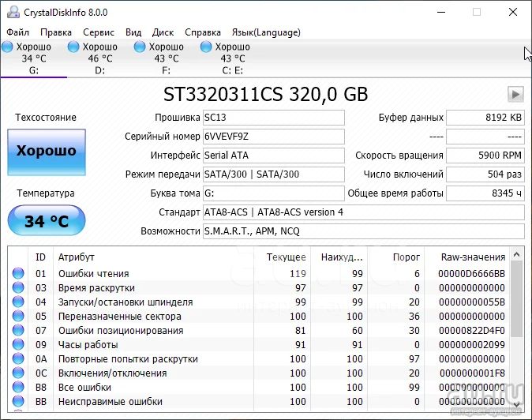This screenshot has height=420, width=532.
Task: Click raw value 0000000001F8
Action: [472, 373]
